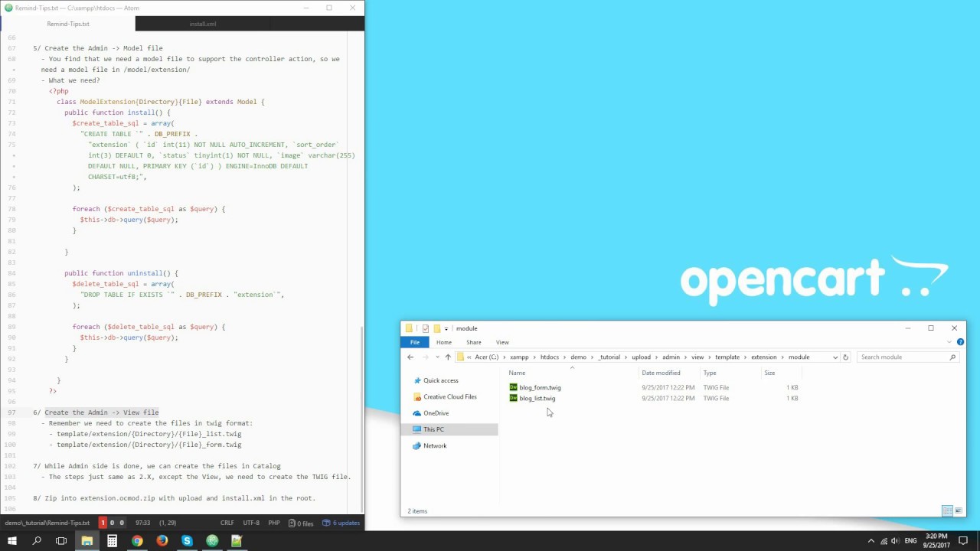Change file encoding via UTF-8 in Atom
Viewport: 980px width, 551px height.
pyautogui.click(x=251, y=523)
